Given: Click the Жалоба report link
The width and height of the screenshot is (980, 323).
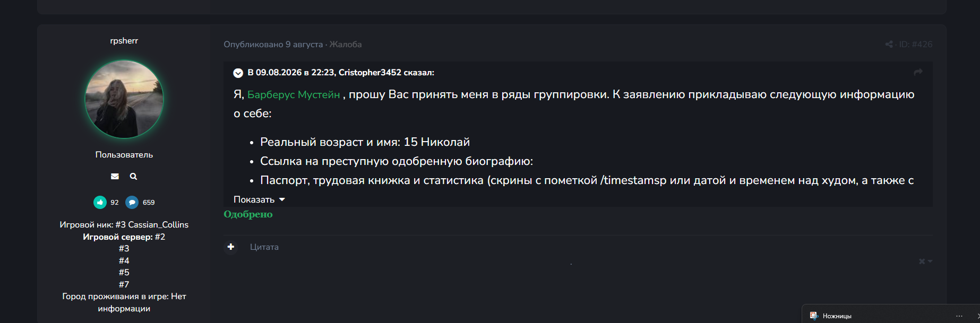Looking at the screenshot, I should tap(346, 45).
